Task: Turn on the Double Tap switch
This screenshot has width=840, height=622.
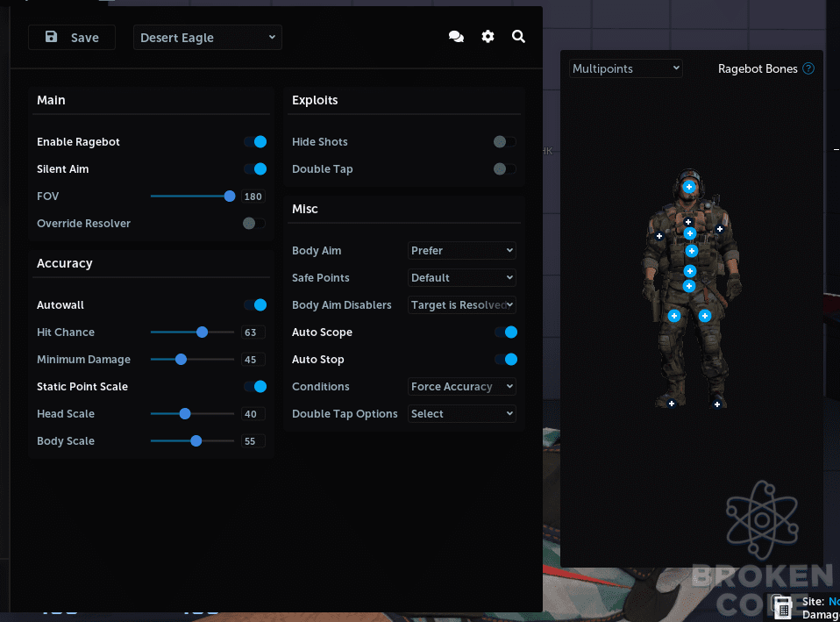Action: [505, 169]
